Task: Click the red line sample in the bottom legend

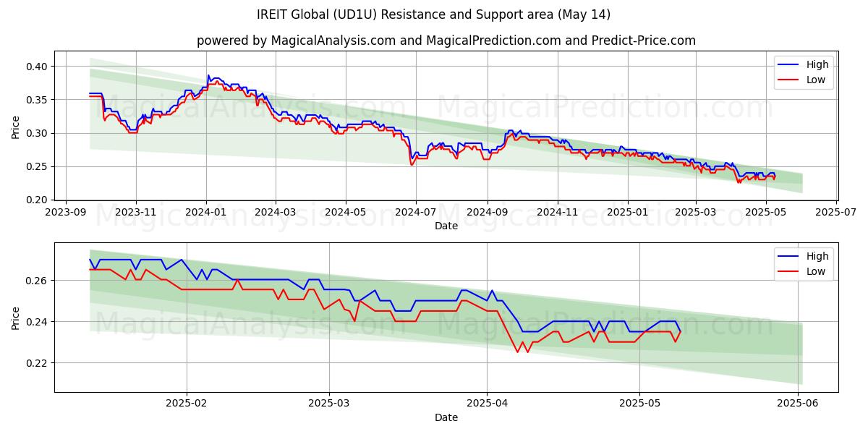Action: pyautogui.click(x=789, y=271)
